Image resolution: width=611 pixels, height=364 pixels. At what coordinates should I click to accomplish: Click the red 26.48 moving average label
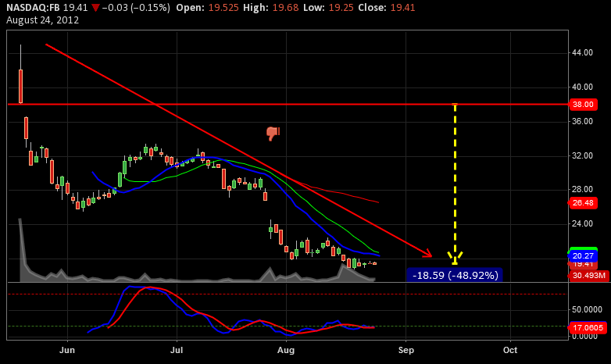click(584, 202)
